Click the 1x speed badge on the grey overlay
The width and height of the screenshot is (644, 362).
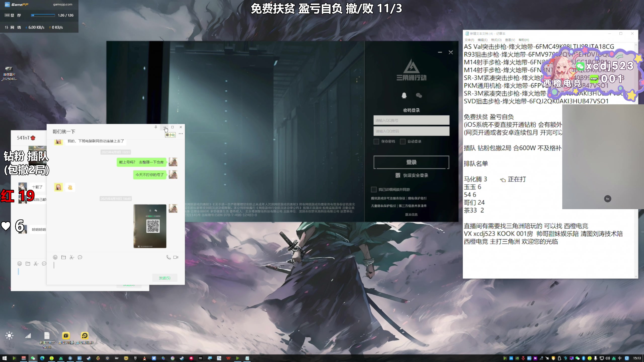click(608, 199)
